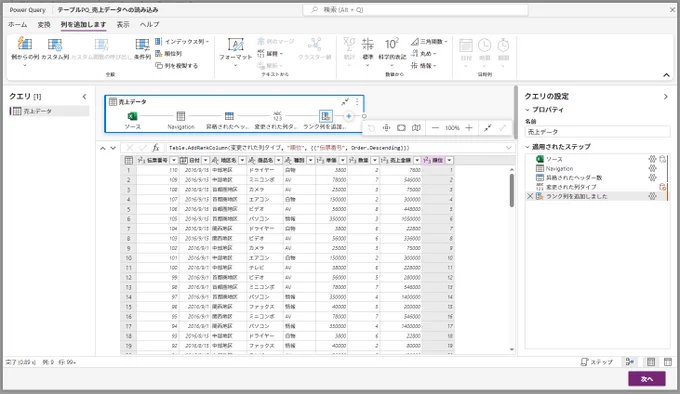Collapse the ribbon with the chevron
Image resolution: width=680 pixels, height=394 pixels.
pos(666,75)
